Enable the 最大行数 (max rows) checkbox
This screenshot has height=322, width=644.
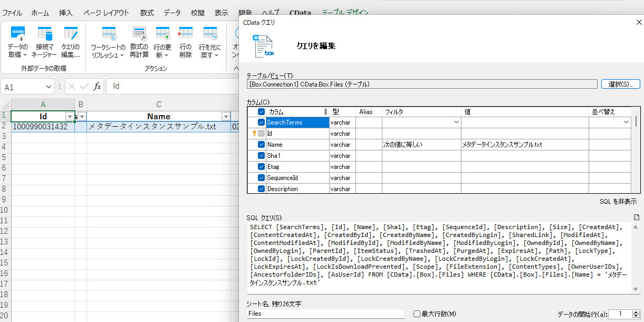(417, 314)
